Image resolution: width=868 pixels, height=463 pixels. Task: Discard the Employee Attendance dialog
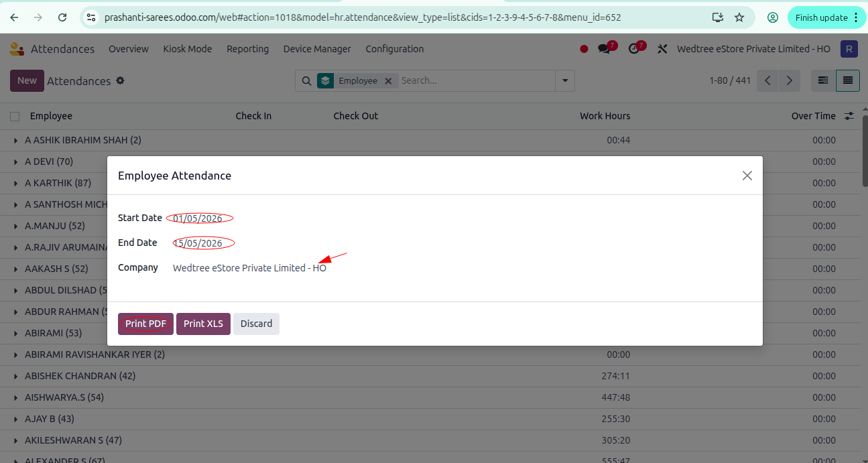256,324
